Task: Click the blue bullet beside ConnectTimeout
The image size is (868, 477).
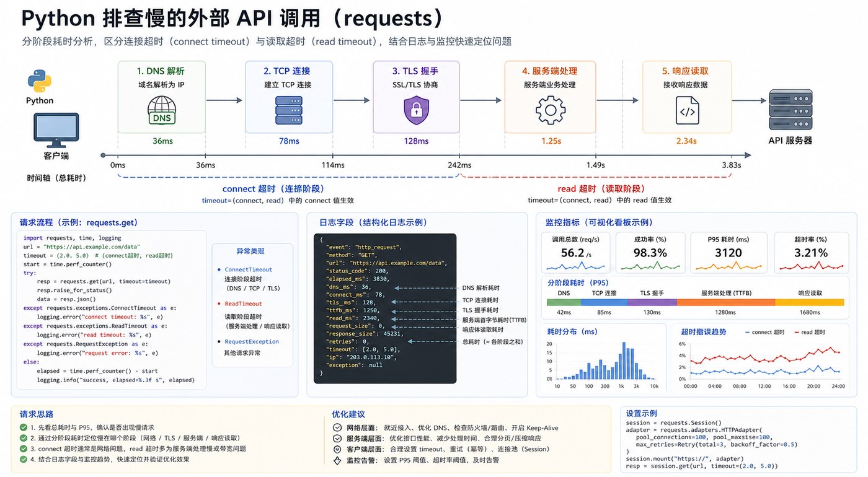Action: point(219,269)
